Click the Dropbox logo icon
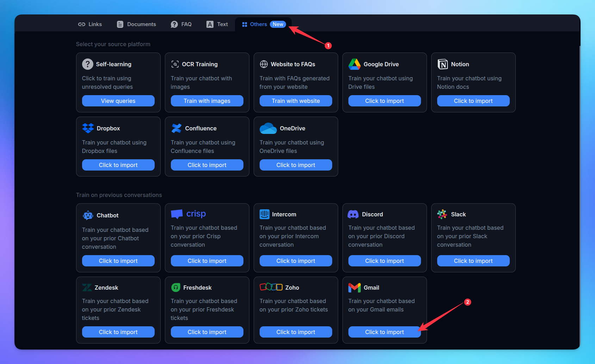Screen dimensions: 595x364 coord(88,128)
